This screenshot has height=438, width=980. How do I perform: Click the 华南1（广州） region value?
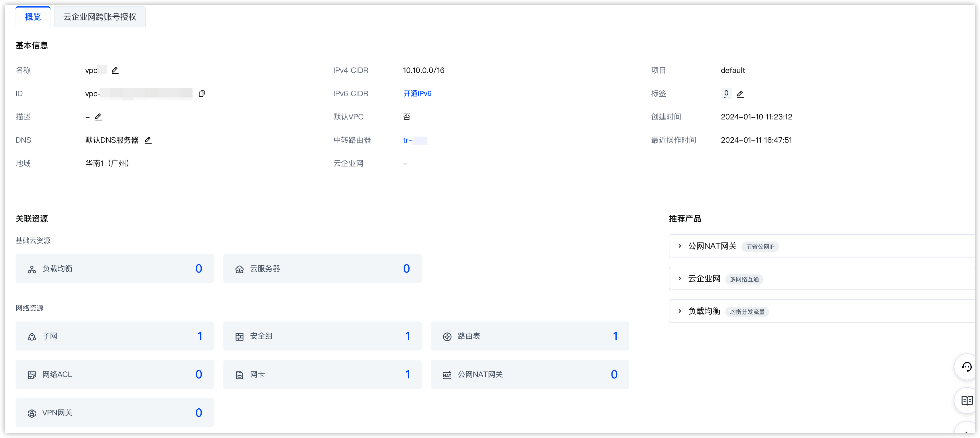click(x=107, y=163)
